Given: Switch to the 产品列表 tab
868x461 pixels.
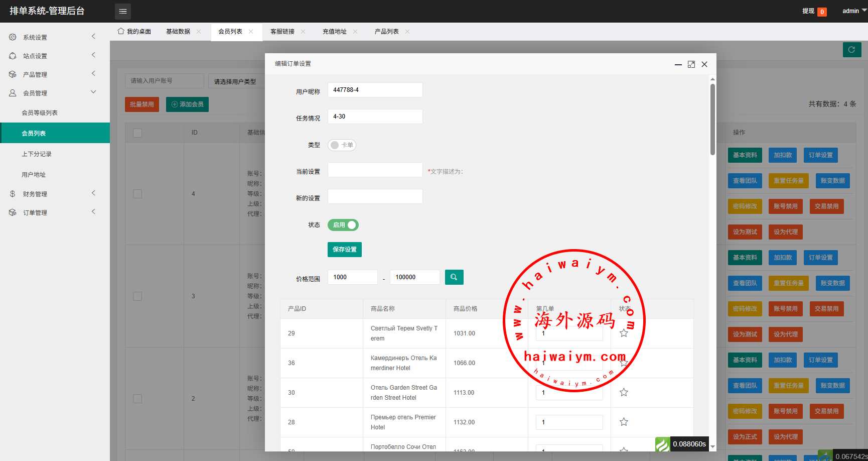Looking at the screenshot, I should [386, 32].
